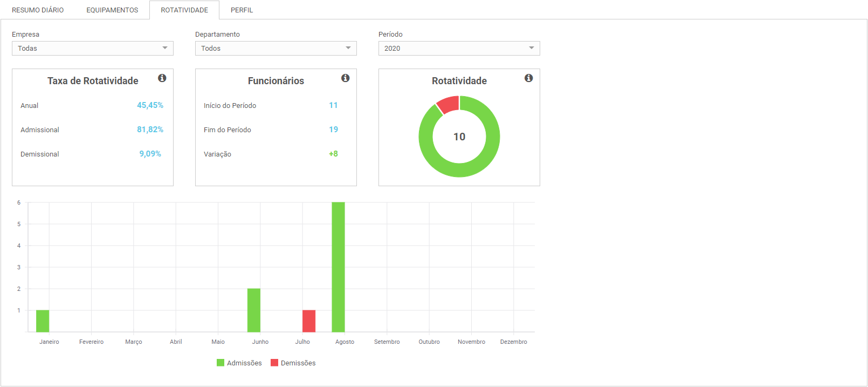Go to the Perfil tab
This screenshot has height=387, width=868.
click(242, 10)
